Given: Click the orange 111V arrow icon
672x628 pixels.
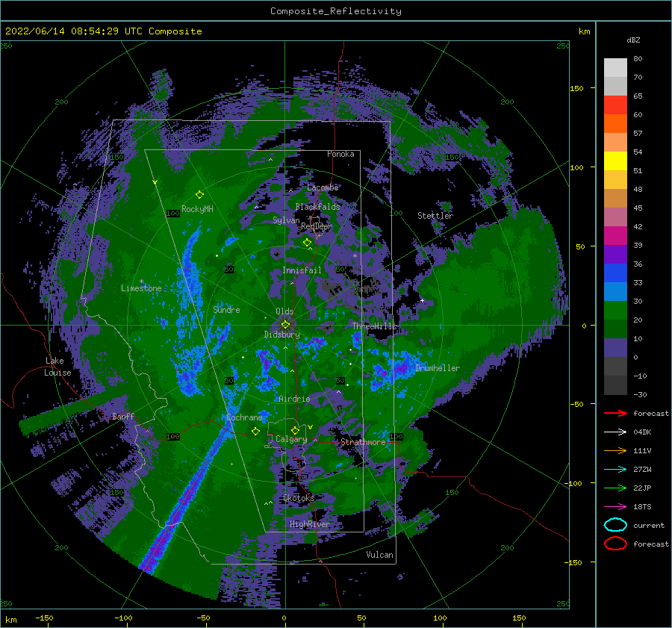Looking at the screenshot, I should click(x=615, y=450).
